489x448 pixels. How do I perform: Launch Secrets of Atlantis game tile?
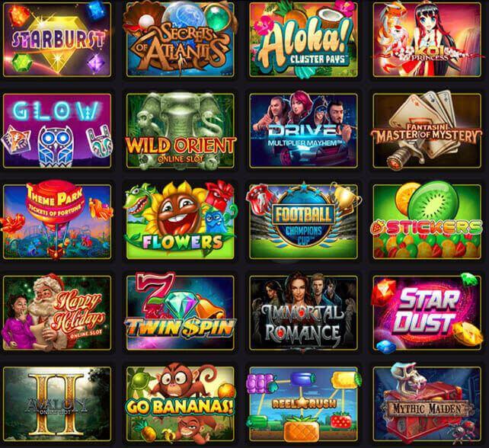181,40
